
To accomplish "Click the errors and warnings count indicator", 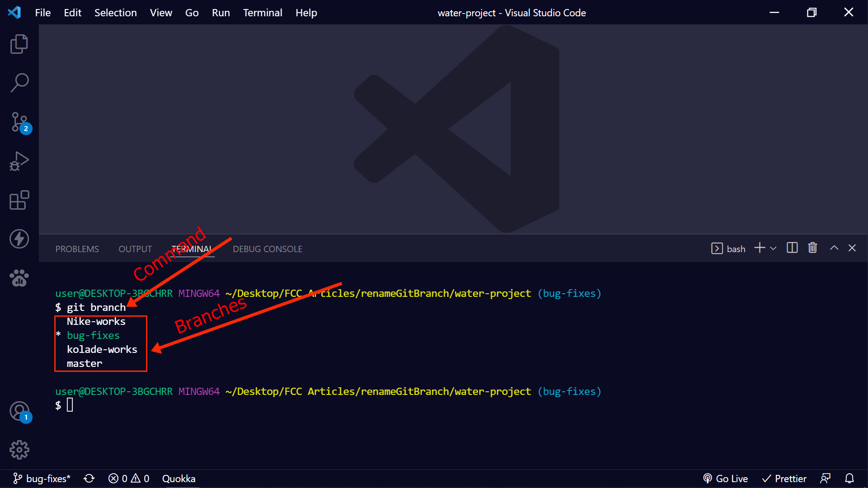I will click(129, 479).
